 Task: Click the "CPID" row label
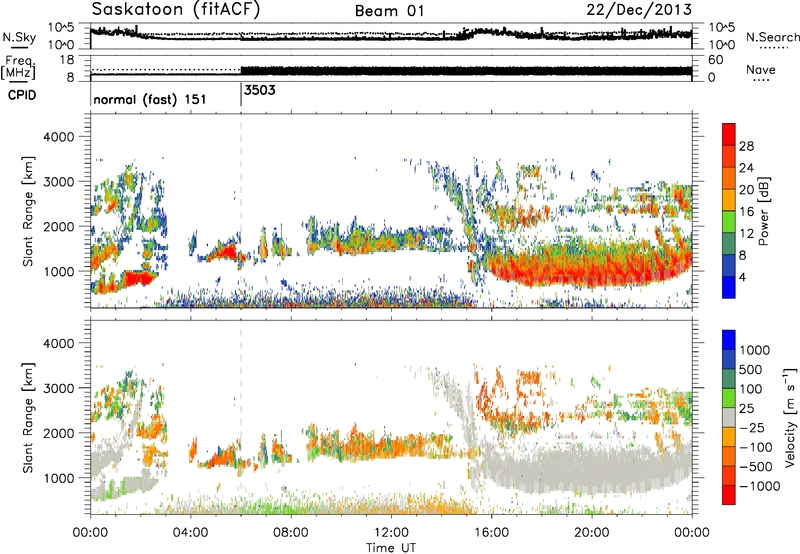click(22, 95)
